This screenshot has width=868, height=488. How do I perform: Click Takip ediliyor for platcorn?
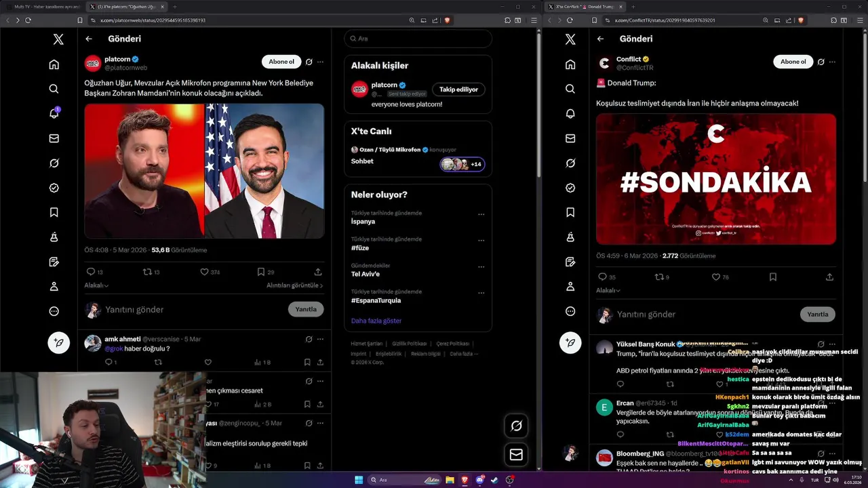pyautogui.click(x=458, y=89)
